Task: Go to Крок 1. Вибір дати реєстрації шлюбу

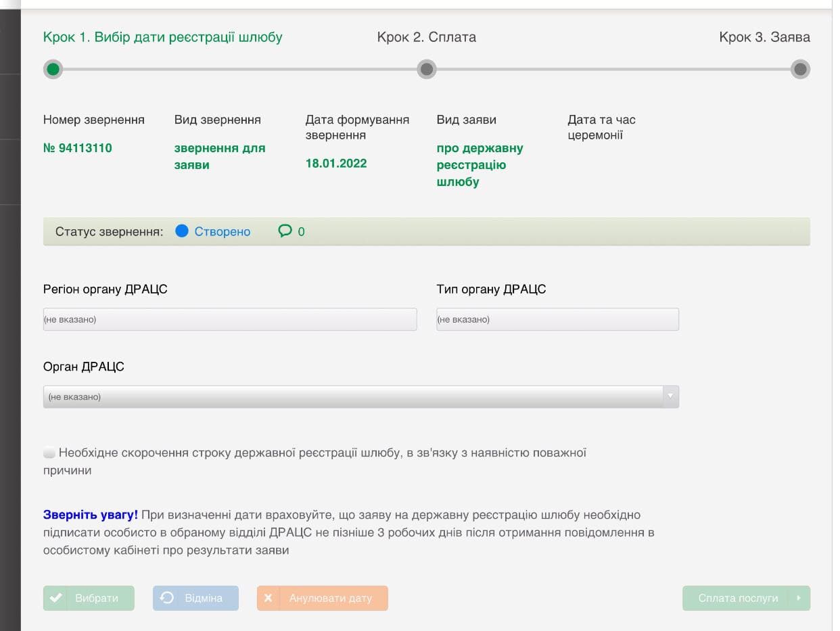Action: 162,37
